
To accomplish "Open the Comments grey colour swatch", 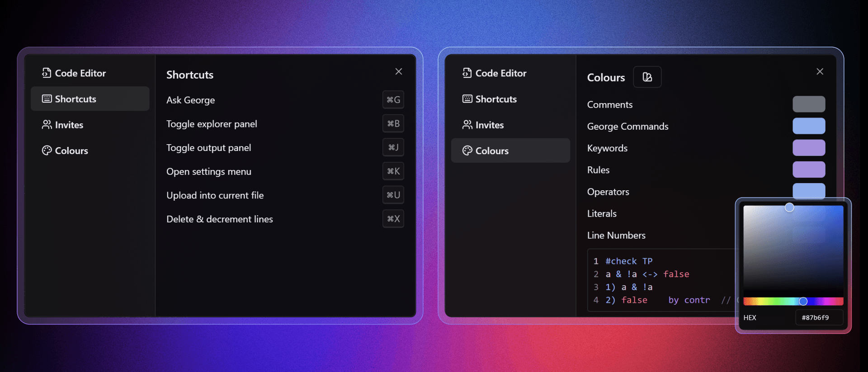I will pos(809,104).
